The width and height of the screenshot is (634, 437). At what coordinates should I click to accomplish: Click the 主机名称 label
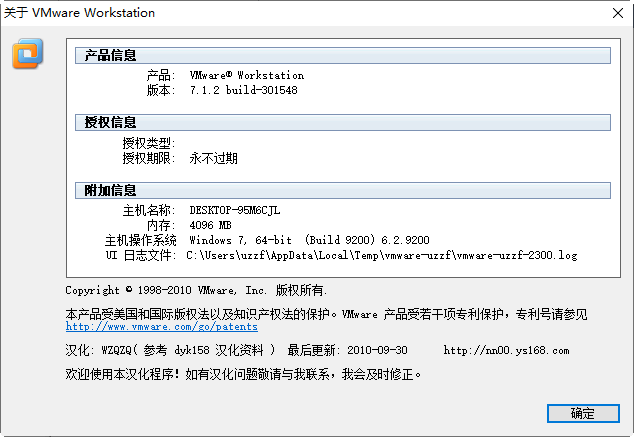[x=148, y=210]
